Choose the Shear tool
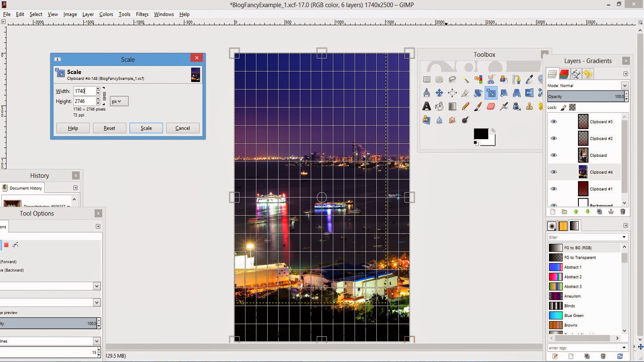The image size is (644, 362). tap(504, 93)
